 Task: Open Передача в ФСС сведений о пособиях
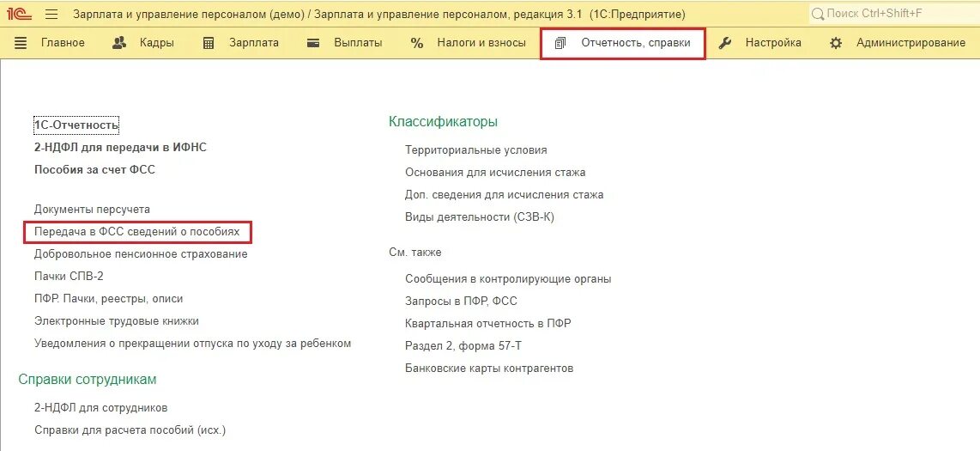[137, 231]
